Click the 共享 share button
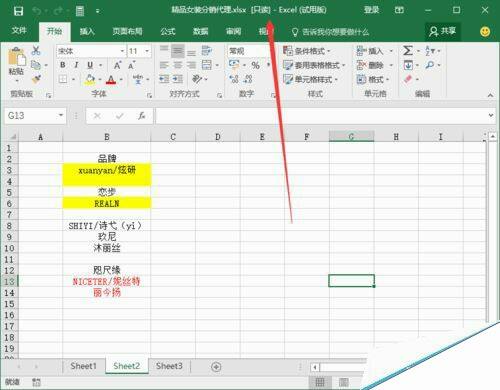This screenshot has height=390, width=500. coord(442,31)
